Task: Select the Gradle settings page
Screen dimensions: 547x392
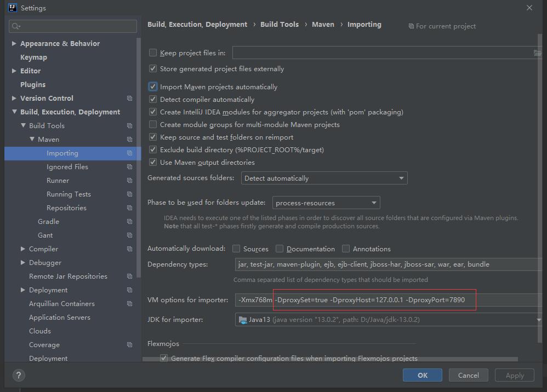Action: (48, 222)
